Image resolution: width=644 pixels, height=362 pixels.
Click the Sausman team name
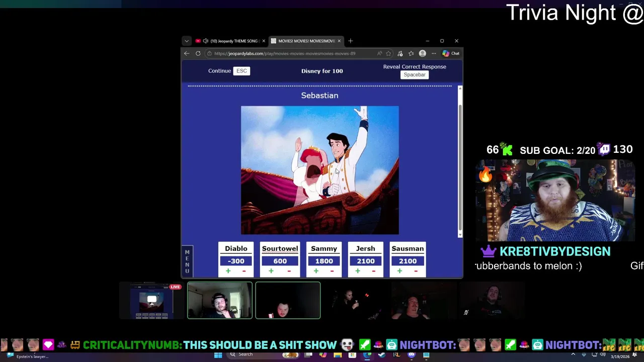(408, 248)
